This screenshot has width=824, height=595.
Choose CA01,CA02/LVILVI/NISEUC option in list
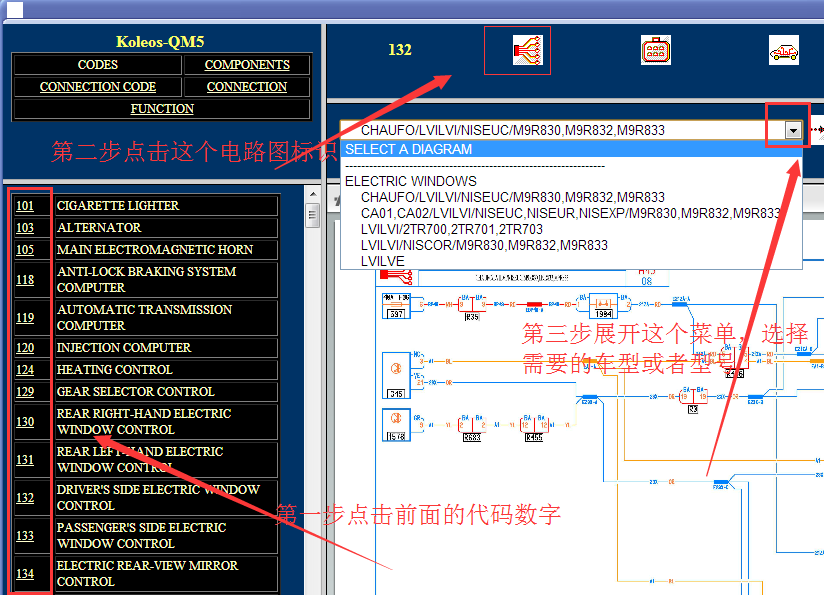click(570, 213)
